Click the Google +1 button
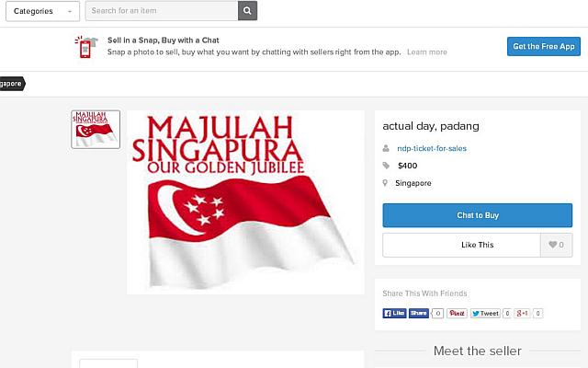Image resolution: width=588 pixels, height=368 pixels. coord(522,313)
